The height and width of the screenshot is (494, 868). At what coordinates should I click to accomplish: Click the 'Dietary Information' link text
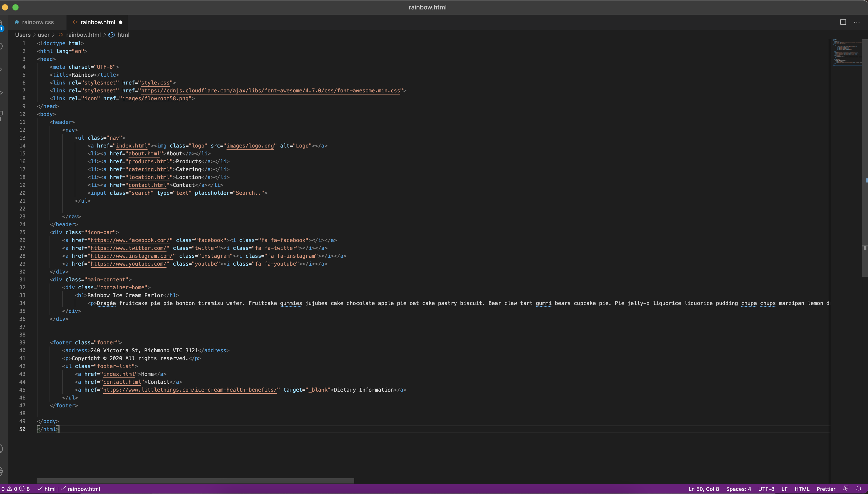pyautogui.click(x=364, y=390)
